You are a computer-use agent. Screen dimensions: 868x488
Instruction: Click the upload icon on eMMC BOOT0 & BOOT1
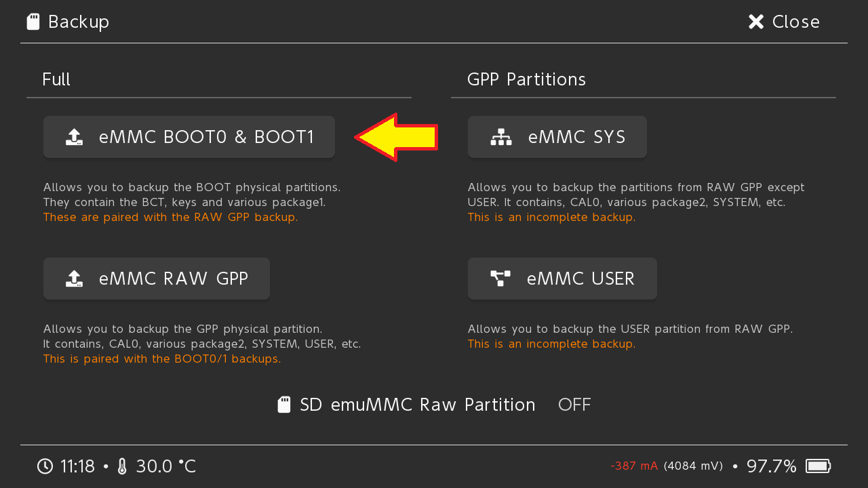coord(74,138)
